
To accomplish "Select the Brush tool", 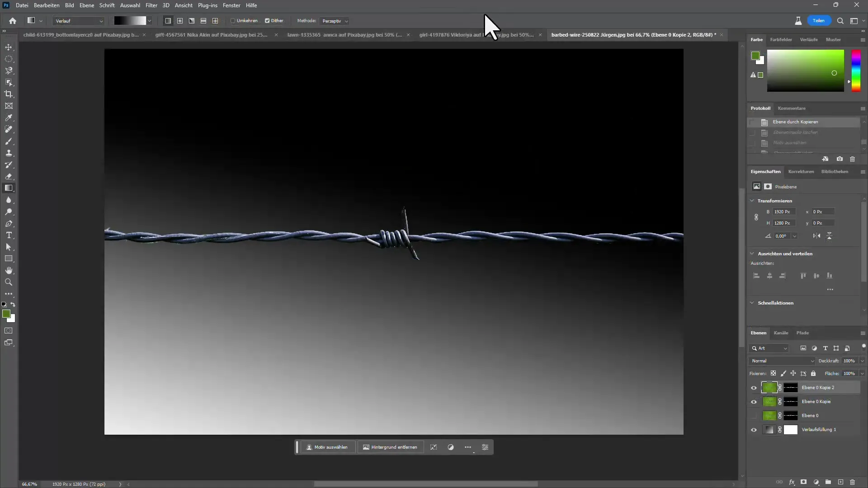I will (9, 141).
